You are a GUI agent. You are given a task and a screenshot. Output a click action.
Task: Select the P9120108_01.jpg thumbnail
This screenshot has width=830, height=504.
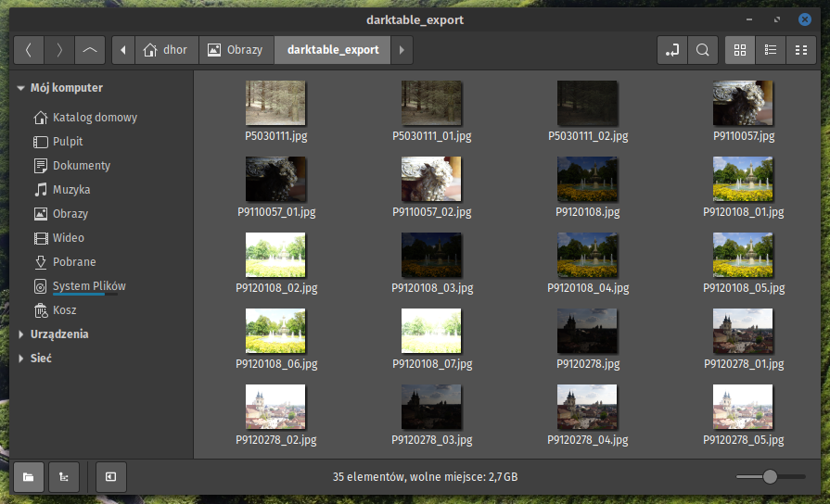click(743, 179)
